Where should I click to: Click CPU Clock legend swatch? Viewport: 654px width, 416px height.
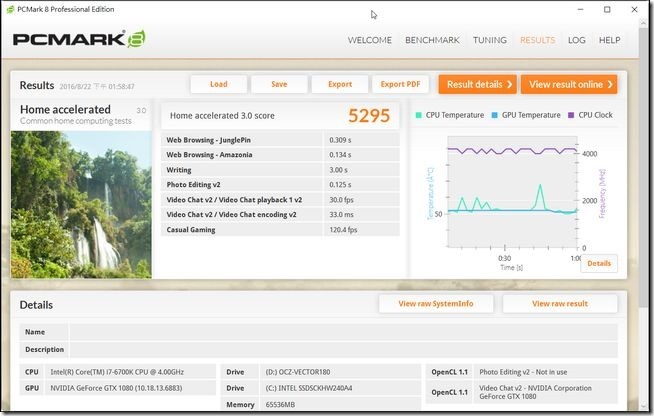pyautogui.click(x=571, y=115)
